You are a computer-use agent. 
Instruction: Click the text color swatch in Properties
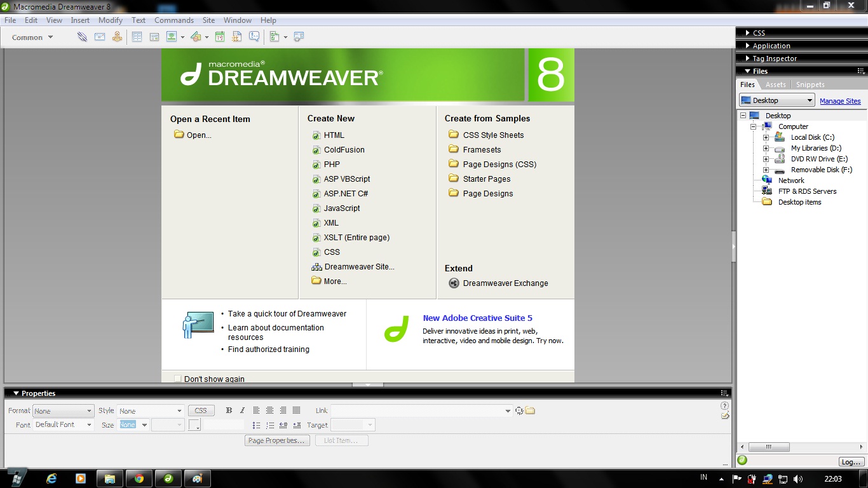click(195, 425)
